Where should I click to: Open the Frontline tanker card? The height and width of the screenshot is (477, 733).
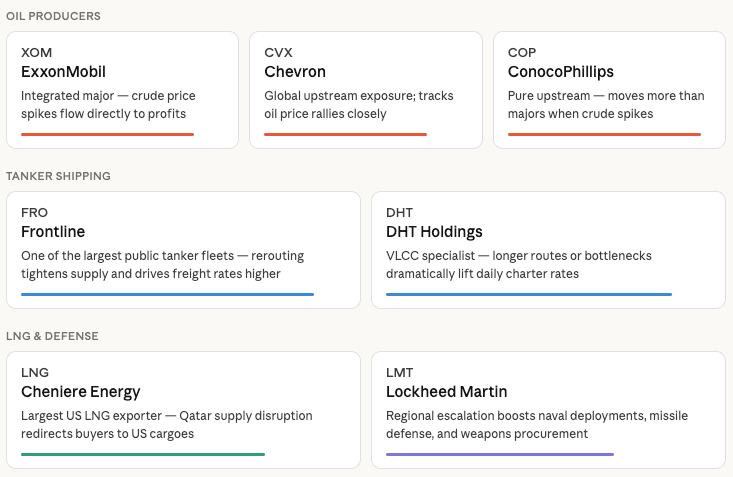pyautogui.click(x=183, y=250)
